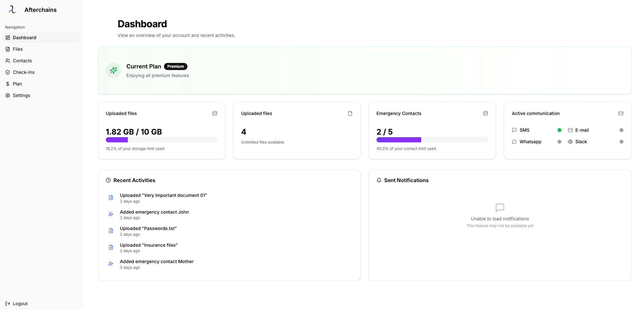Click the Check-Ins shield icon

tap(8, 72)
